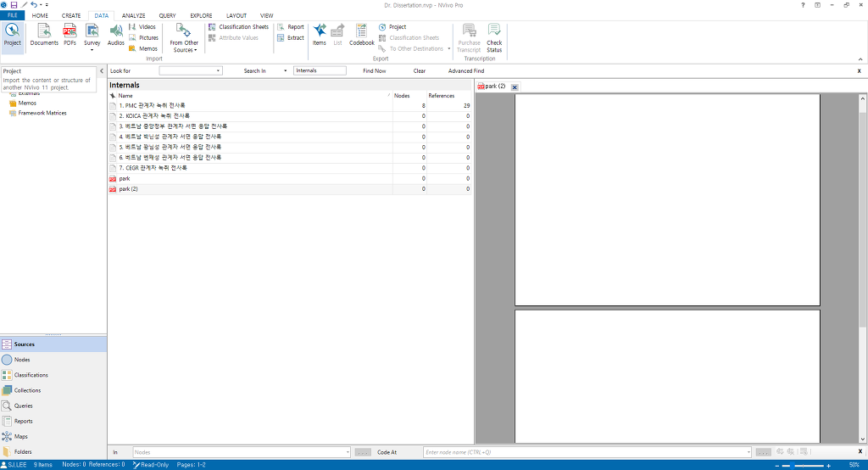The height and width of the screenshot is (470, 868).
Task: Click the Report import option
Action: (291, 26)
